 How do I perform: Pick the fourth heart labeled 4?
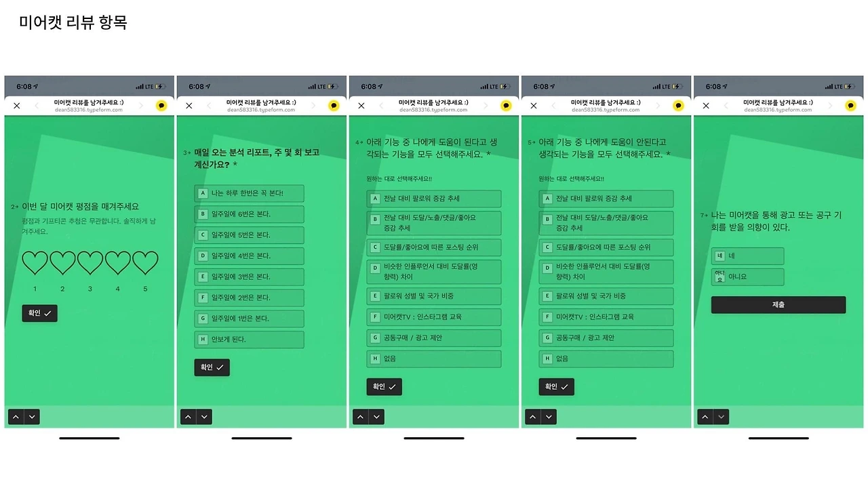[x=118, y=263]
